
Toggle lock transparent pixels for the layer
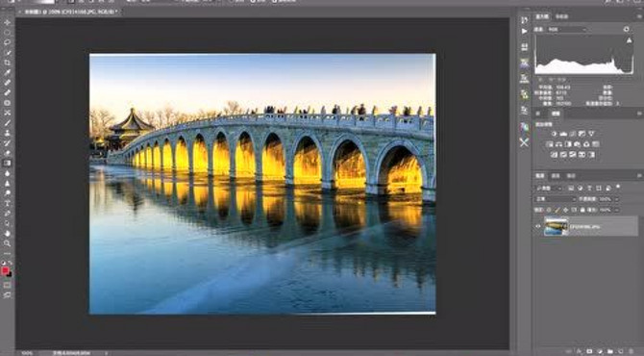[x=549, y=210]
